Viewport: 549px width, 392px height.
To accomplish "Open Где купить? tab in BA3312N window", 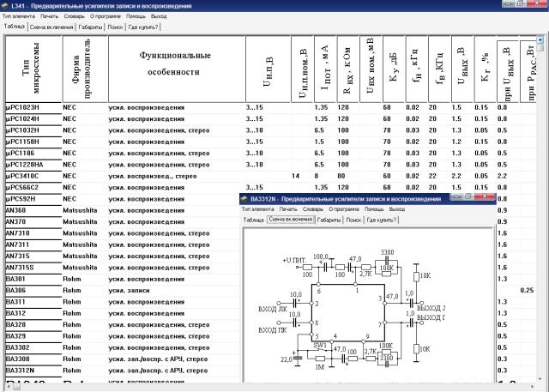I will (x=382, y=220).
